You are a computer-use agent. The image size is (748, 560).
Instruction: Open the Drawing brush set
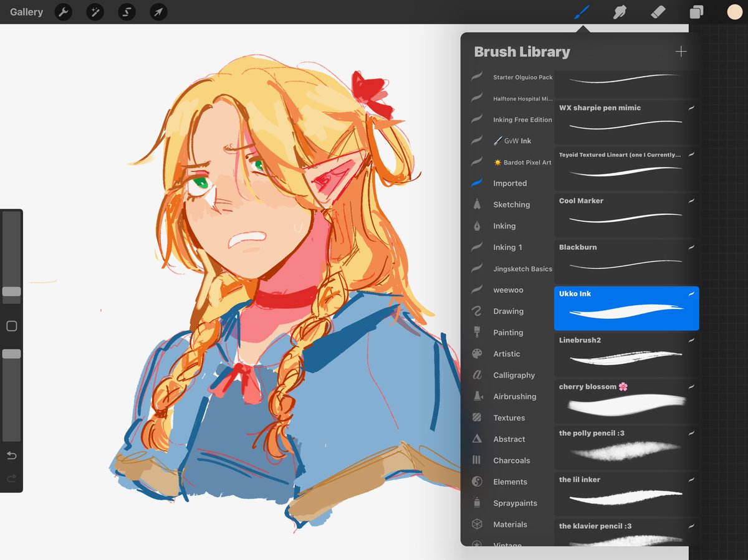pos(511,311)
